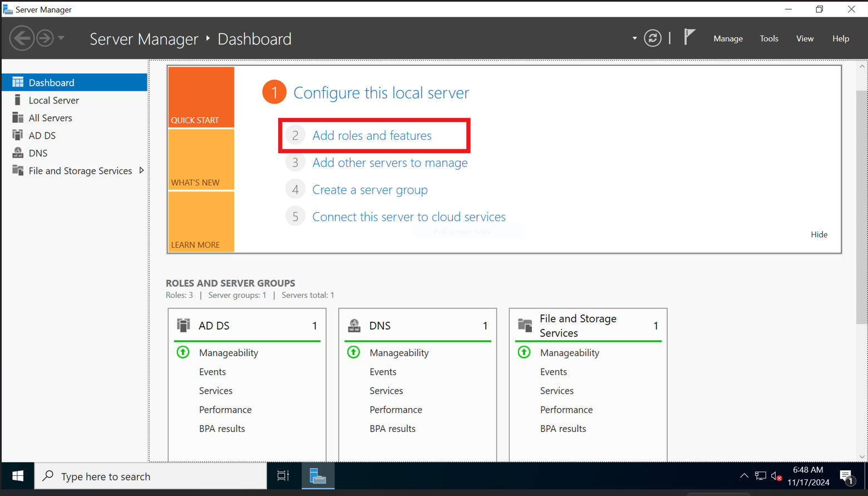The height and width of the screenshot is (496, 868).
Task: Open Performance in File and Storage tile
Action: click(x=566, y=410)
